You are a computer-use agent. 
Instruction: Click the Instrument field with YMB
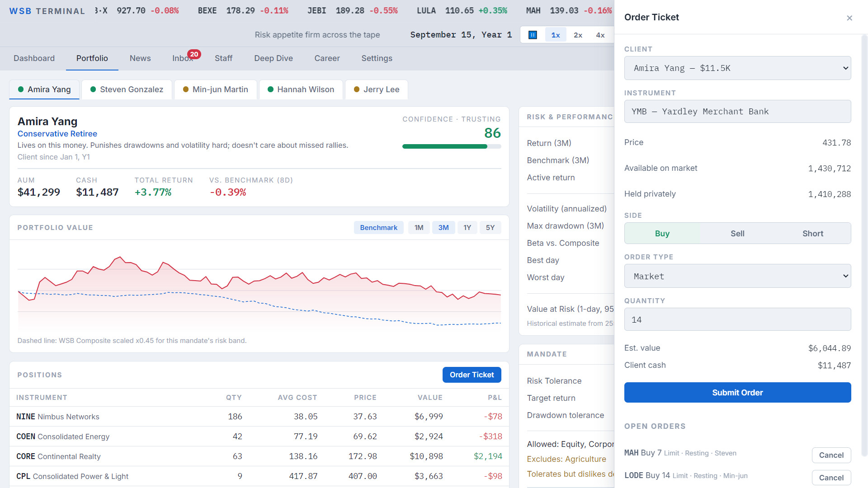point(737,112)
